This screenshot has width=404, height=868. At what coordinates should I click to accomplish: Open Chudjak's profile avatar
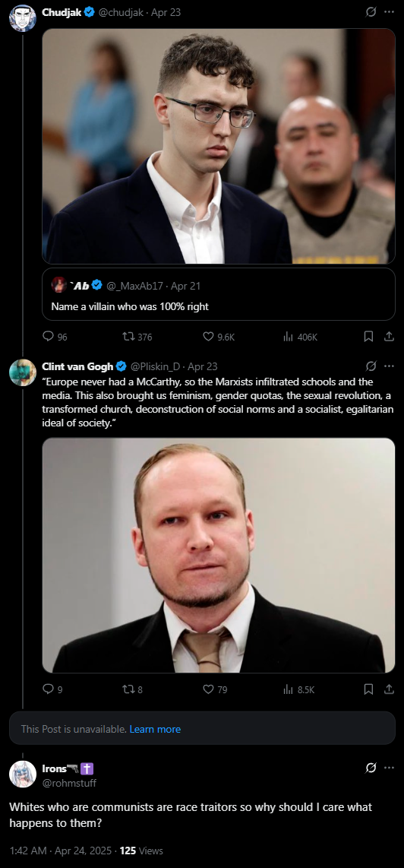(23, 18)
